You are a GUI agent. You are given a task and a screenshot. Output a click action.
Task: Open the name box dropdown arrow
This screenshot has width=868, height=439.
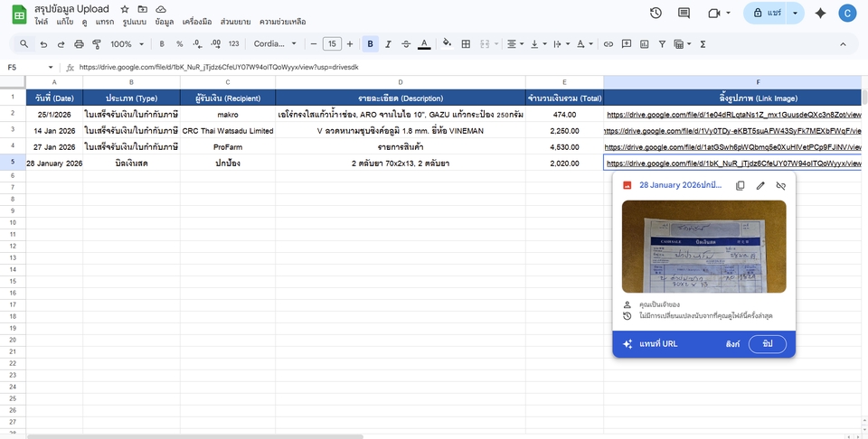coord(51,68)
